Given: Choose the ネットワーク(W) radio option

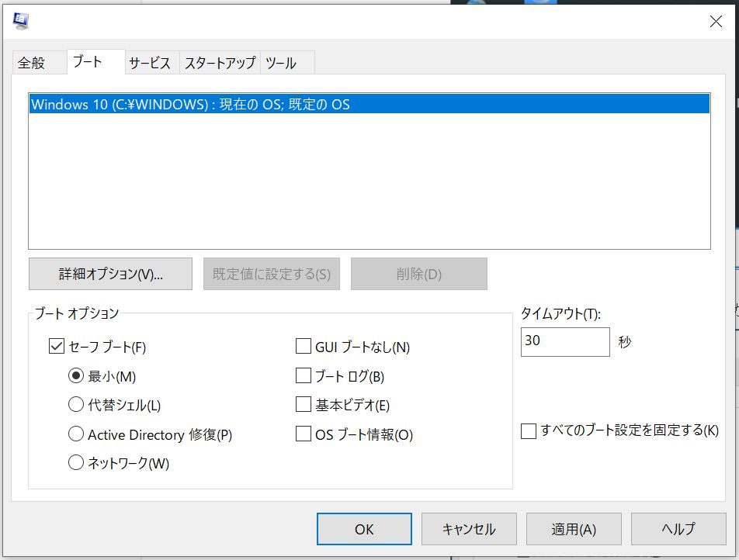Looking at the screenshot, I should click(x=76, y=462).
